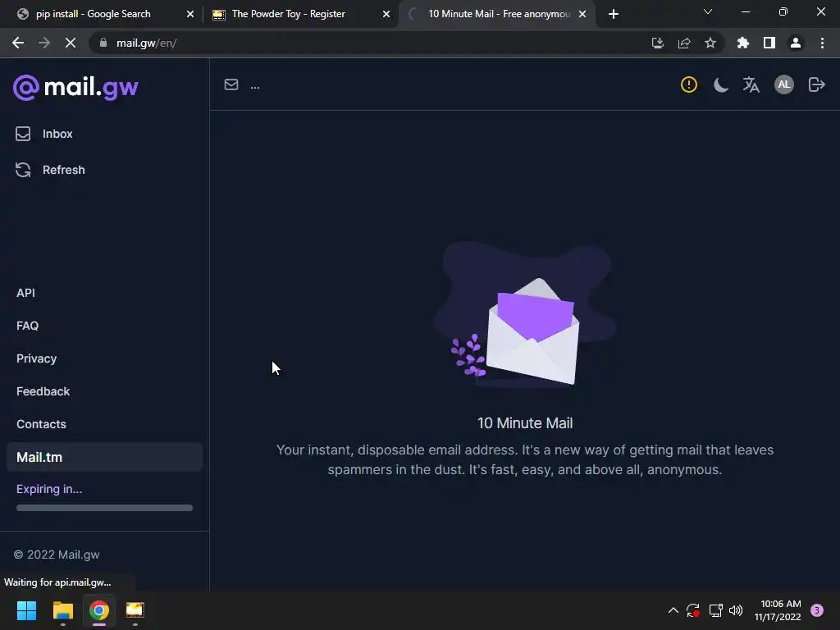Toggle dark mode with the moon icon
Viewport: 840px width, 630px height.
tap(720, 84)
